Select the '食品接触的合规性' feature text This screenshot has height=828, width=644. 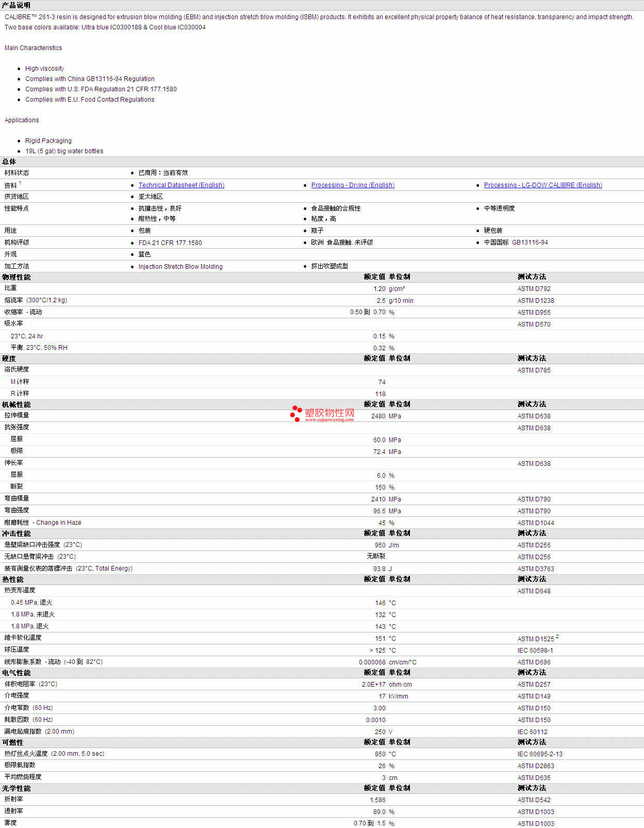336,208
